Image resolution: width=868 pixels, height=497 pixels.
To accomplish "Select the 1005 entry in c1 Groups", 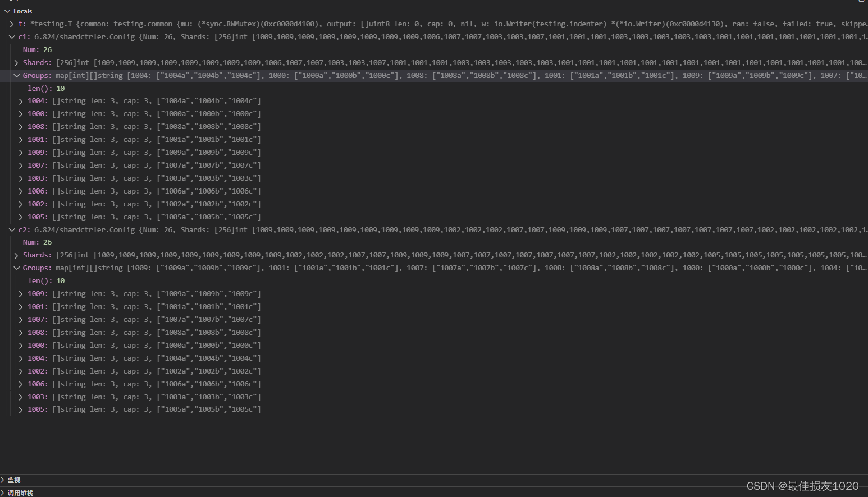I will point(434,217).
